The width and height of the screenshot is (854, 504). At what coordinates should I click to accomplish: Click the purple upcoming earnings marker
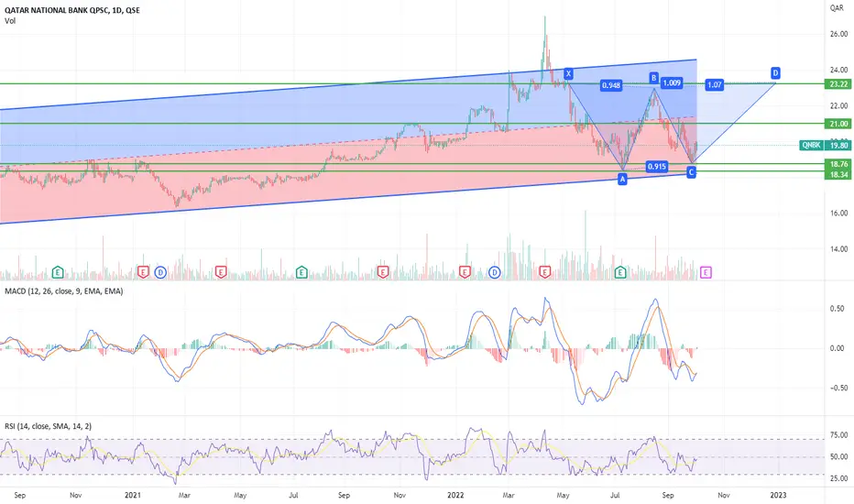[x=706, y=272]
